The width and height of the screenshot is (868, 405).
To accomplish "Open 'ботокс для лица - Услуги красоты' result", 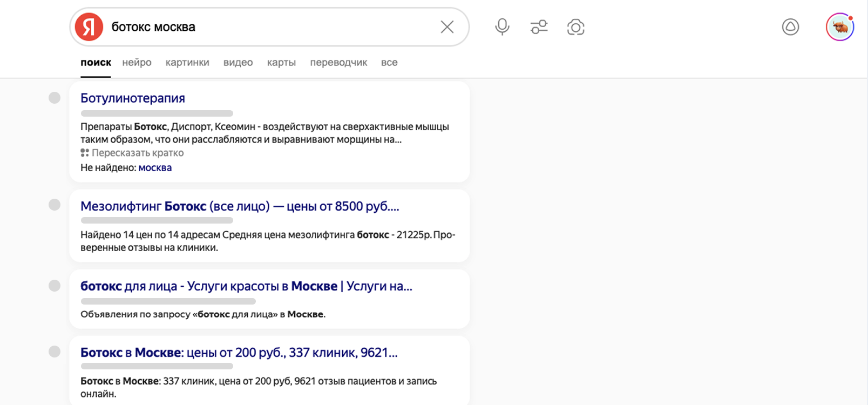I will click(x=246, y=286).
